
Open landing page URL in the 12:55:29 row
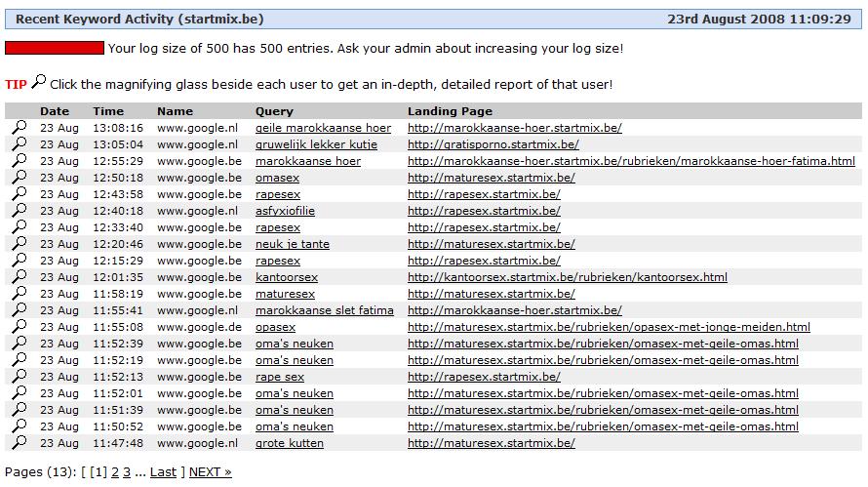631,161
